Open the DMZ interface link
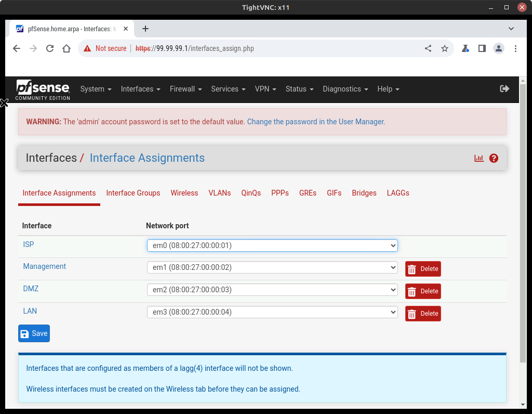 pos(31,289)
